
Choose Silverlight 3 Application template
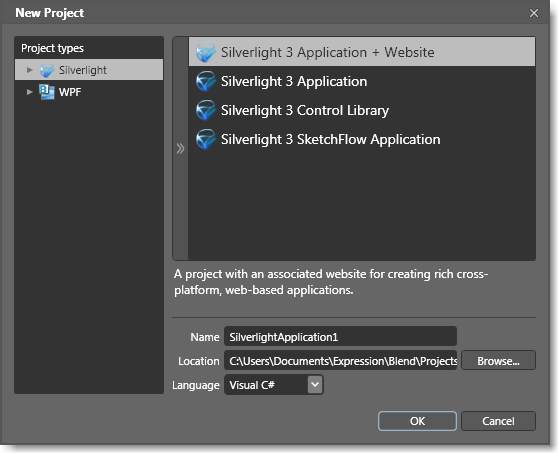tap(362, 81)
